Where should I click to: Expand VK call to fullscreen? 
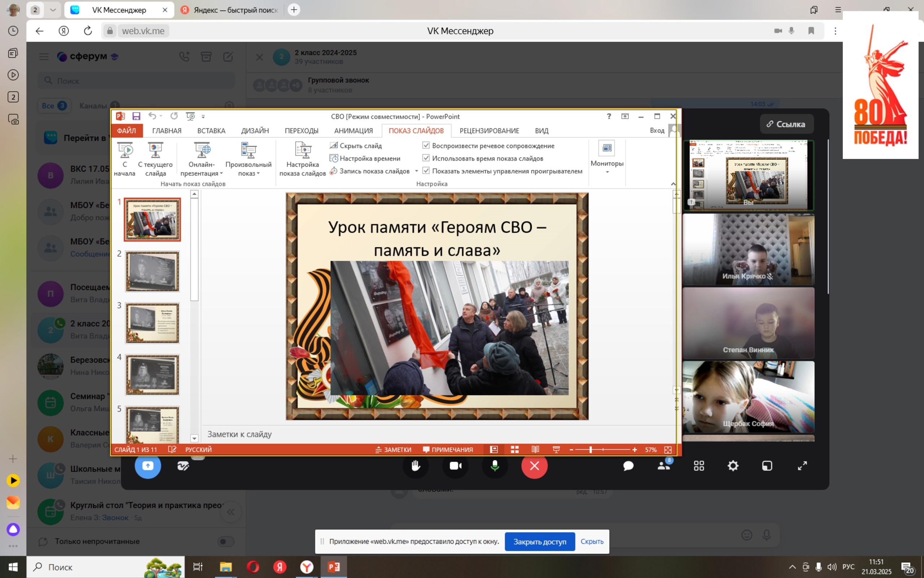tap(802, 466)
